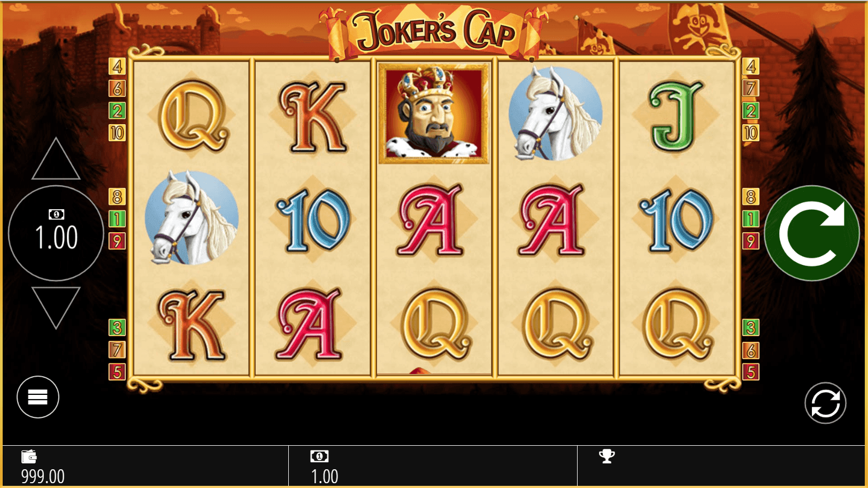Open the hamburger menu
This screenshot has width=868, height=488.
point(38,397)
